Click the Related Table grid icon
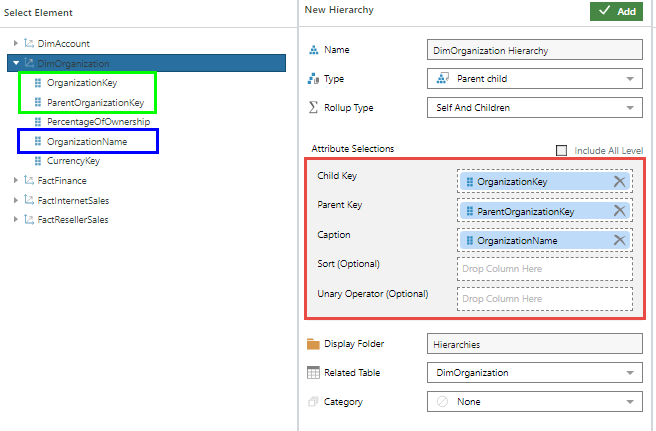656x431 pixels. click(x=314, y=373)
